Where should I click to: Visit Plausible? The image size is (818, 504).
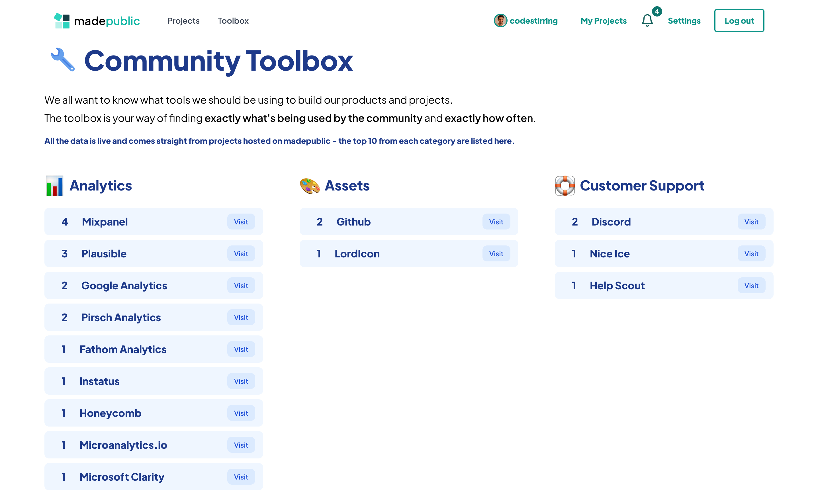(241, 254)
